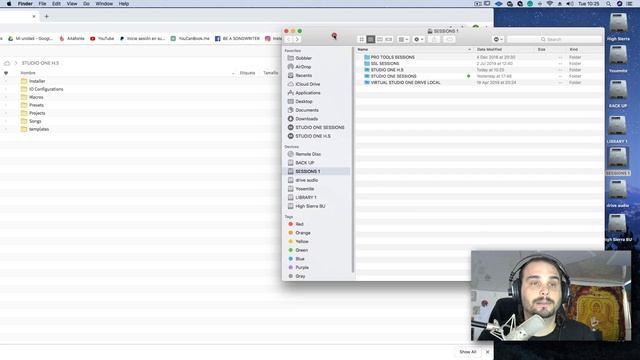Open the Dropbox dropdown in Finder toolbar

pos(498,39)
